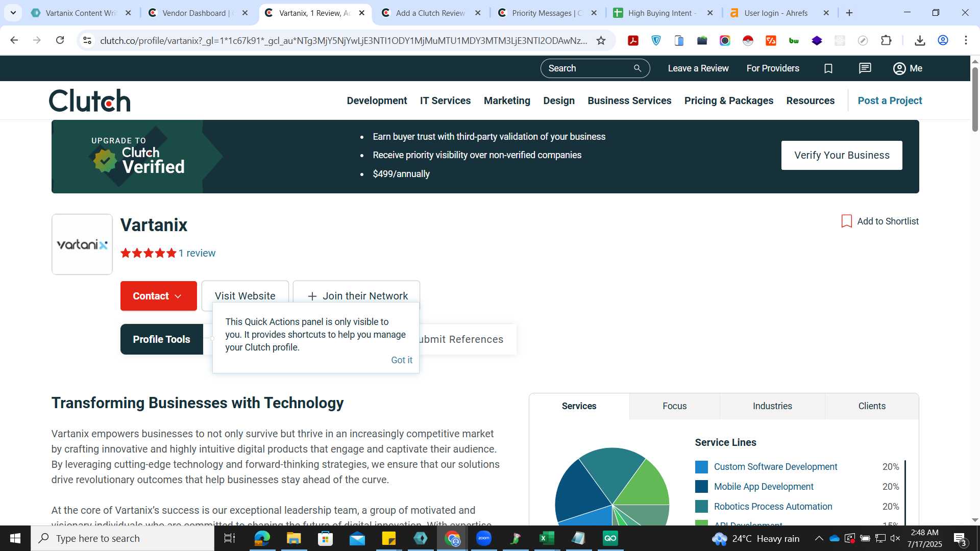The width and height of the screenshot is (980, 551).
Task: Click Verify Your Business button
Action: point(842,155)
